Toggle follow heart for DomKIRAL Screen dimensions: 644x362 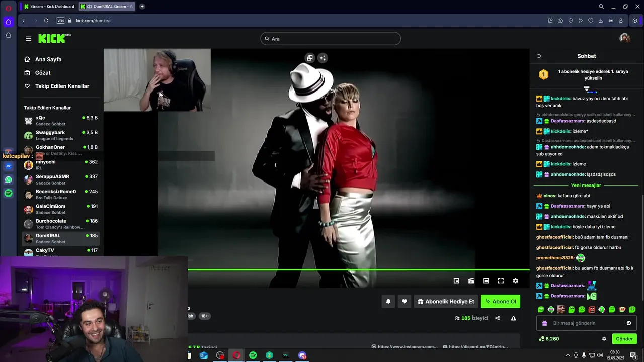coord(405,302)
